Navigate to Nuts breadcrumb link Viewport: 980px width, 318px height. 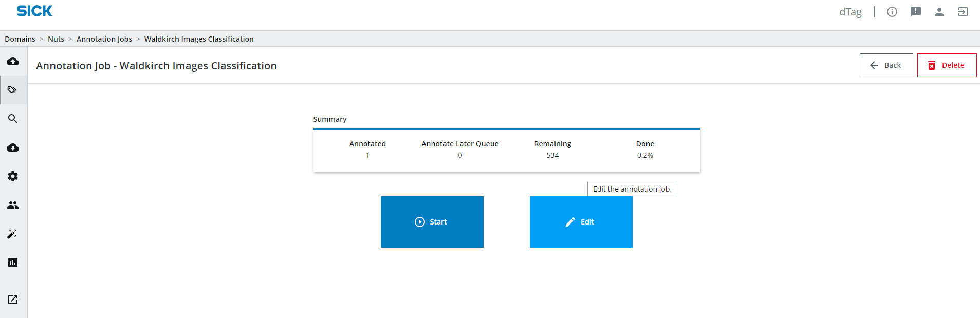pos(56,39)
